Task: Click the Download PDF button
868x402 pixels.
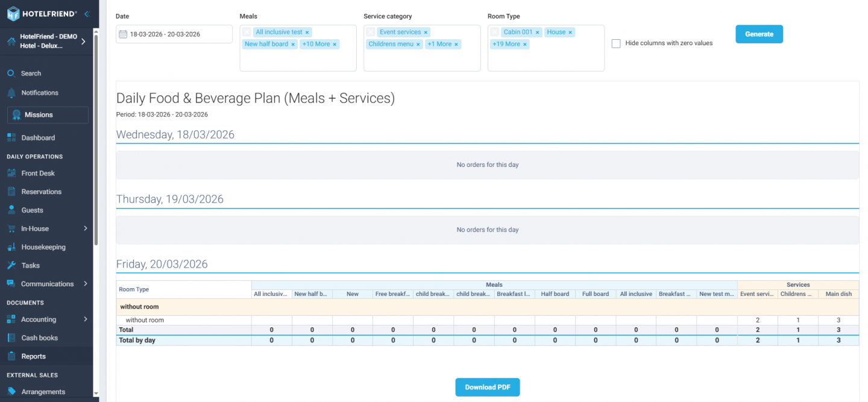Action: point(487,387)
